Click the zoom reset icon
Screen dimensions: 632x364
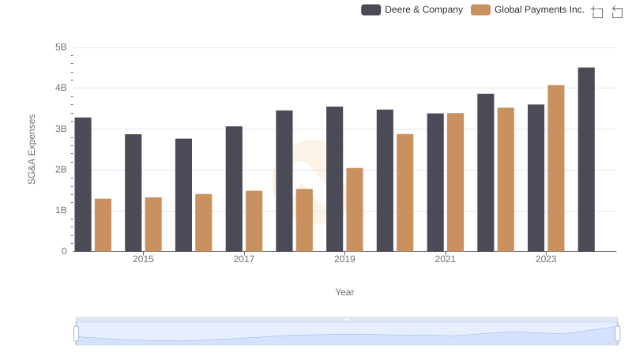coord(617,12)
